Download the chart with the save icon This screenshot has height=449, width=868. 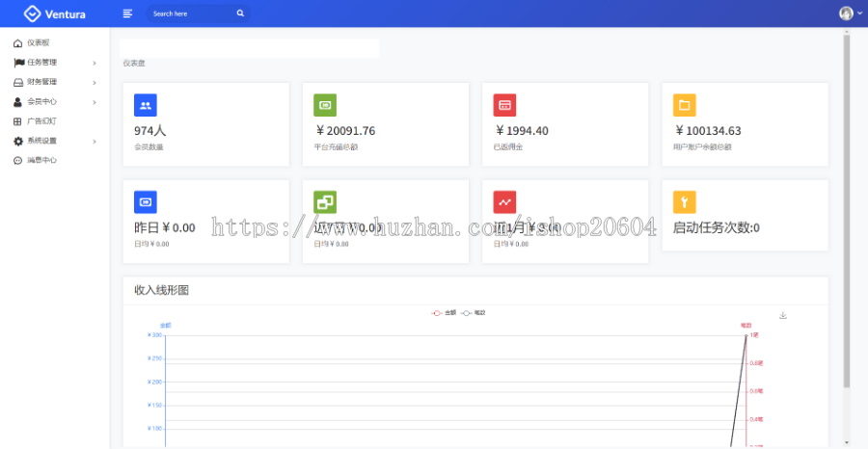(x=783, y=315)
